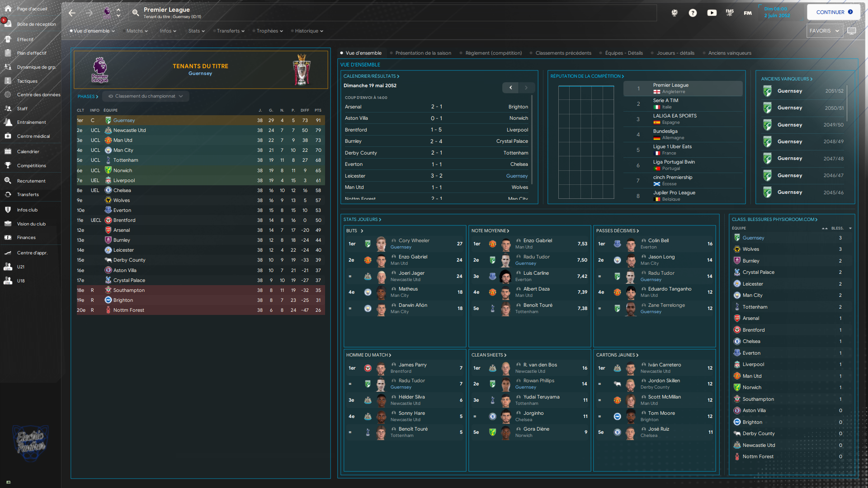Select the Présentation de la saison view

coord(423,53)
